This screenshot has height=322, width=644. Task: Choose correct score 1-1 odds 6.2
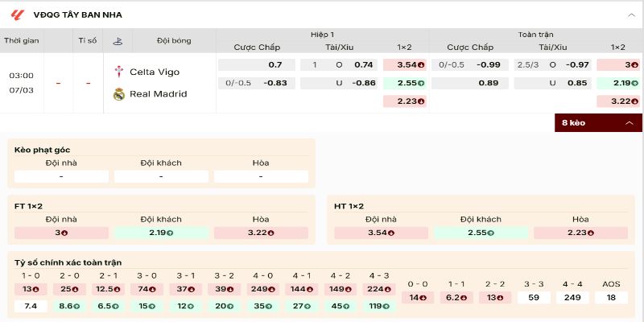(x=456, y=297)
